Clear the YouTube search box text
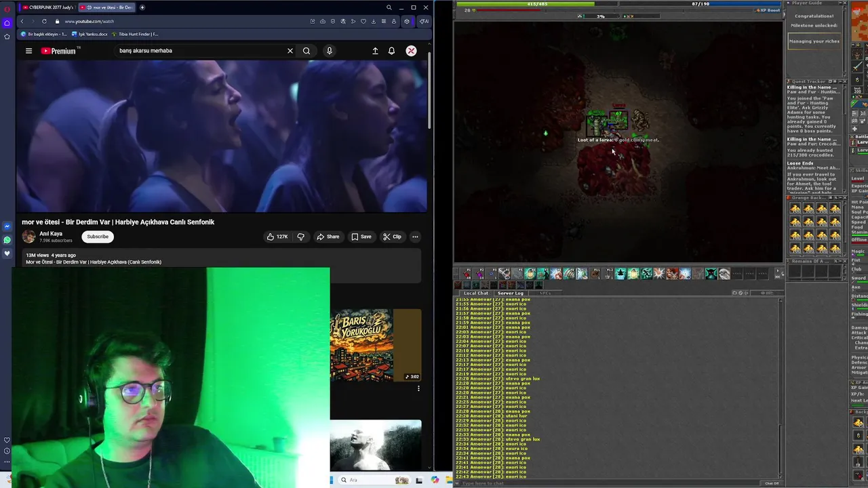Image resolution: width=868 pixels, height=488 pixels. (x=290, y=51)
